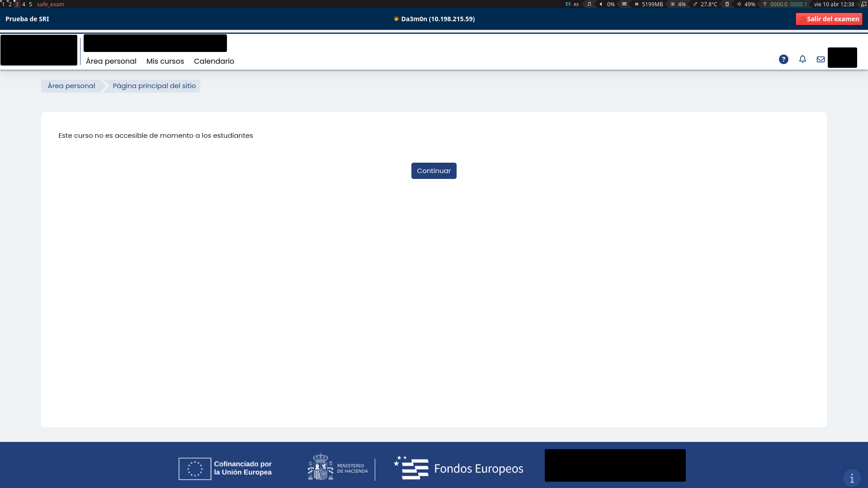
Task: Open messages envelope icon
Action: 821,59
